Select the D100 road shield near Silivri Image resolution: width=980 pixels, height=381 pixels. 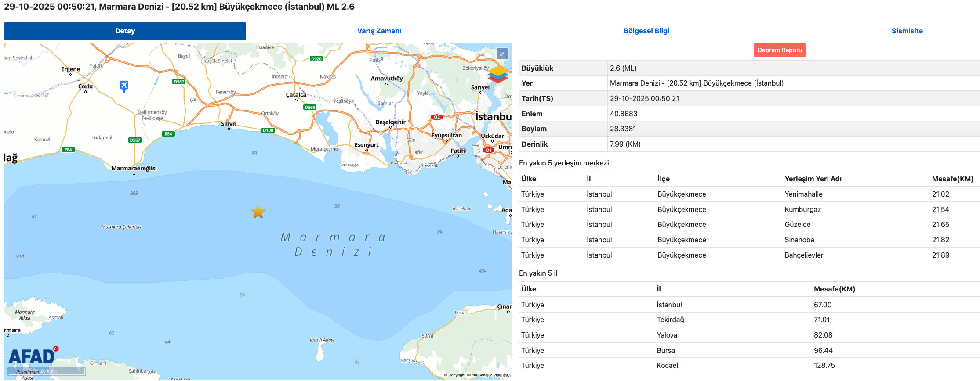268,130
